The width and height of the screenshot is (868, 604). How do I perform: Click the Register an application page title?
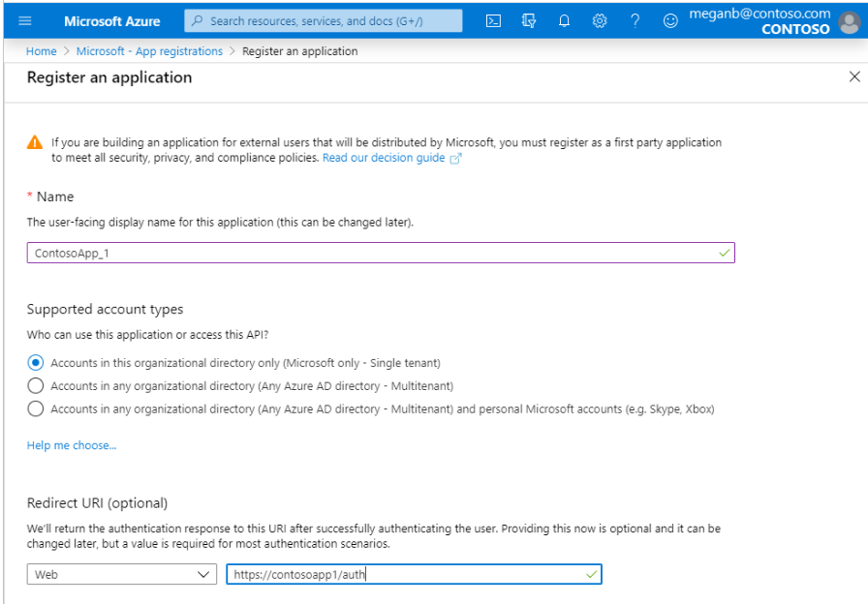[109, 77]
